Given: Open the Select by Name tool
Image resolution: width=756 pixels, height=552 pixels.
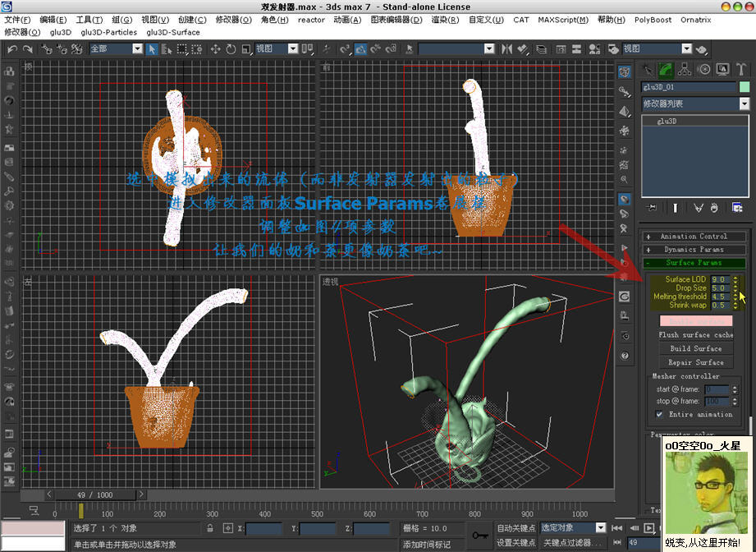Looking at the screenshot, I should (x=167, y=48).
